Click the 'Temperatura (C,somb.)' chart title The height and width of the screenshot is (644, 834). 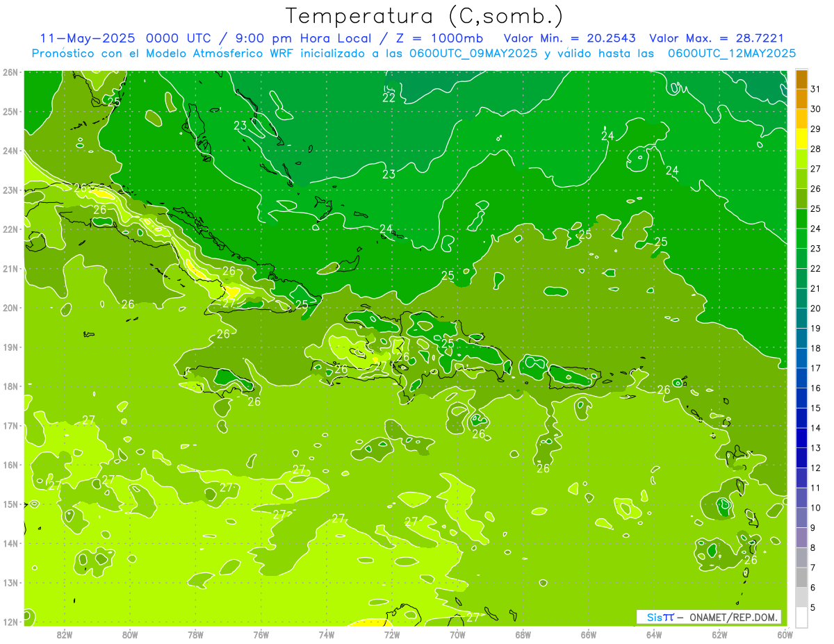click(424, 15)
